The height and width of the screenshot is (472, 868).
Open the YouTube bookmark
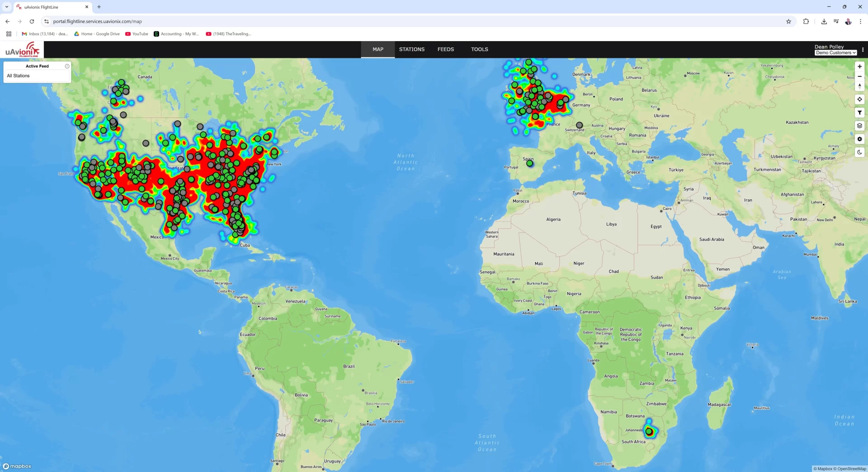point(137,34)
